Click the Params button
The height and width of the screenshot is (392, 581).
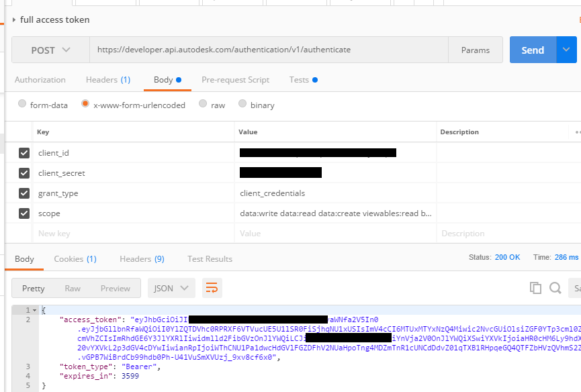click(x=476, y=50)
